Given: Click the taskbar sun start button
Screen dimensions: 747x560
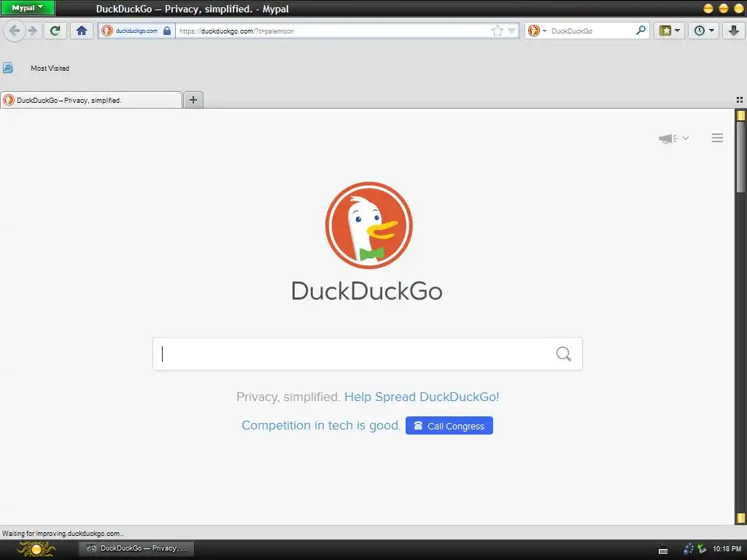Looking at the screenshot, I should click(36, 549).
